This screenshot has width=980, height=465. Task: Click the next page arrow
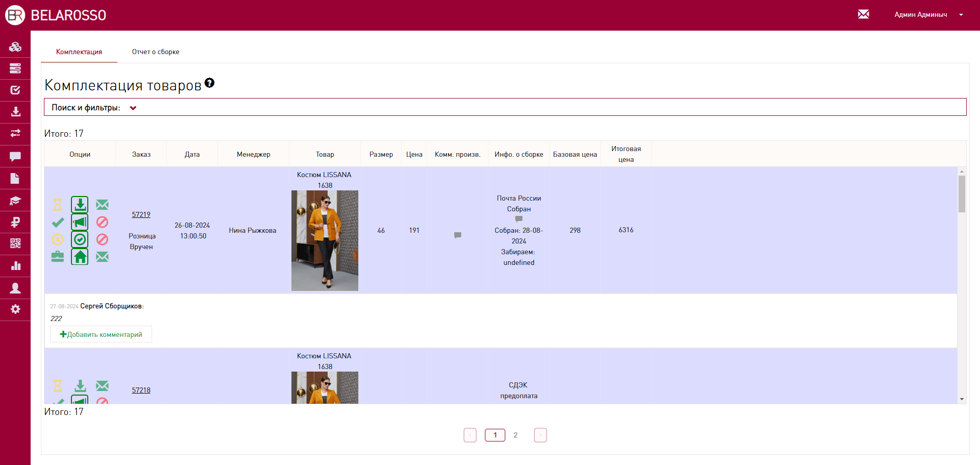pos(541,435)
